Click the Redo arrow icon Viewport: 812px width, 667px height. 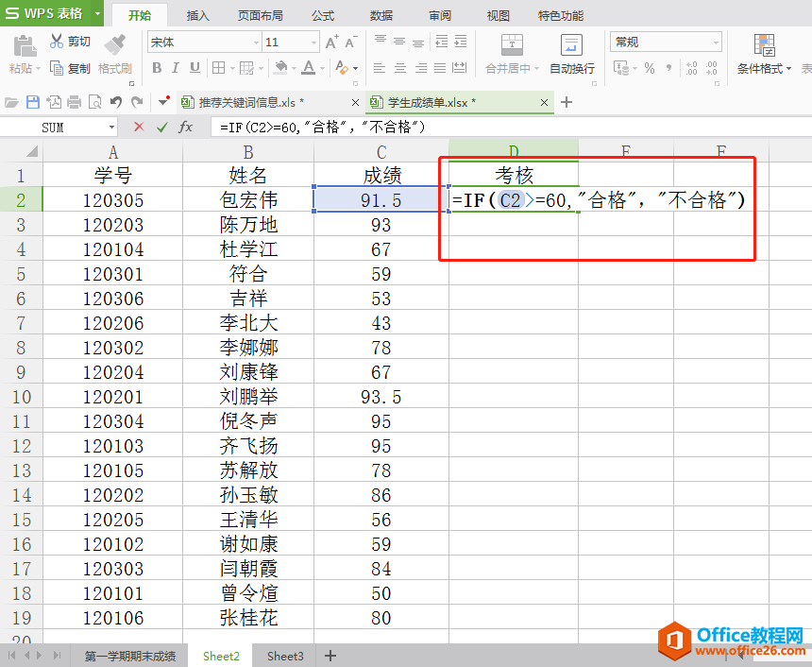point(137,102)
